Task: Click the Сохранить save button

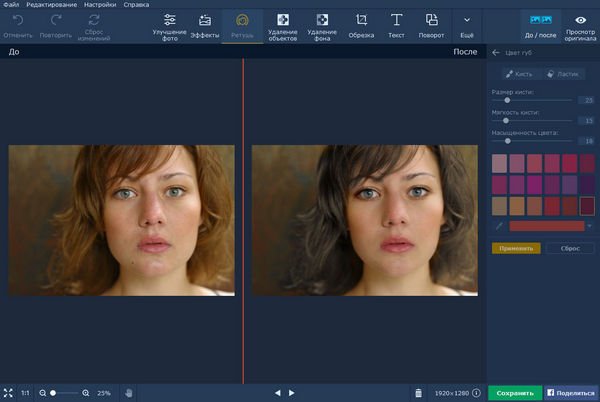Action: pyautogui.click(x=515, y=393)
